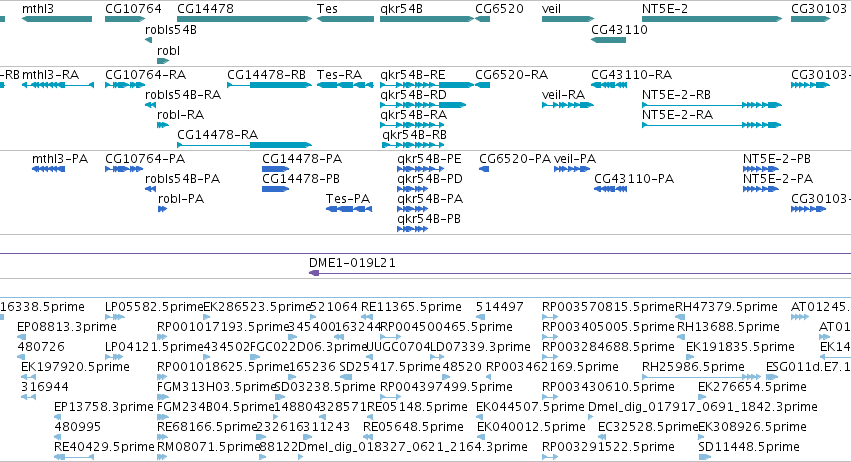The width and height of the screenshot is (851, 462).
Task: Open transcript CG14478-RB
Action: point(269,85)
